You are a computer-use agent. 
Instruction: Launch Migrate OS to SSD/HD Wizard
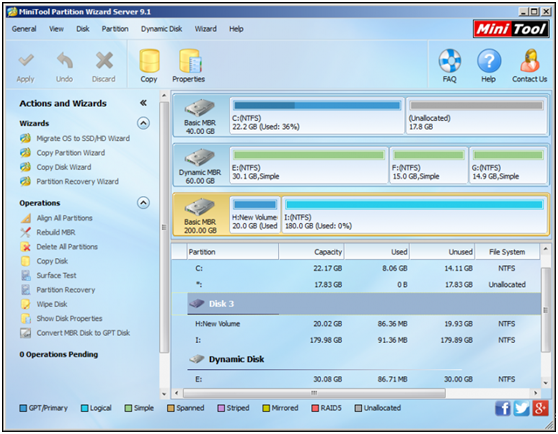point(83,138)
